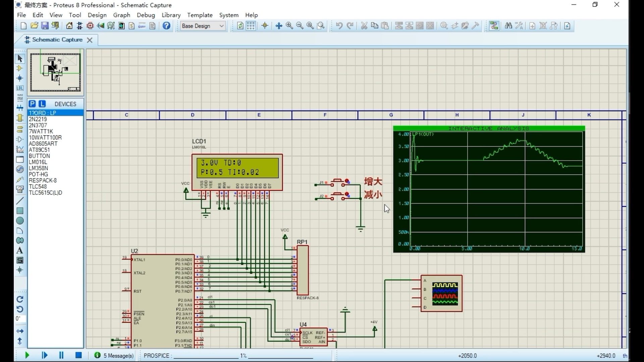
Task: Open the blue Help question icon
Action: coord(166,26)
